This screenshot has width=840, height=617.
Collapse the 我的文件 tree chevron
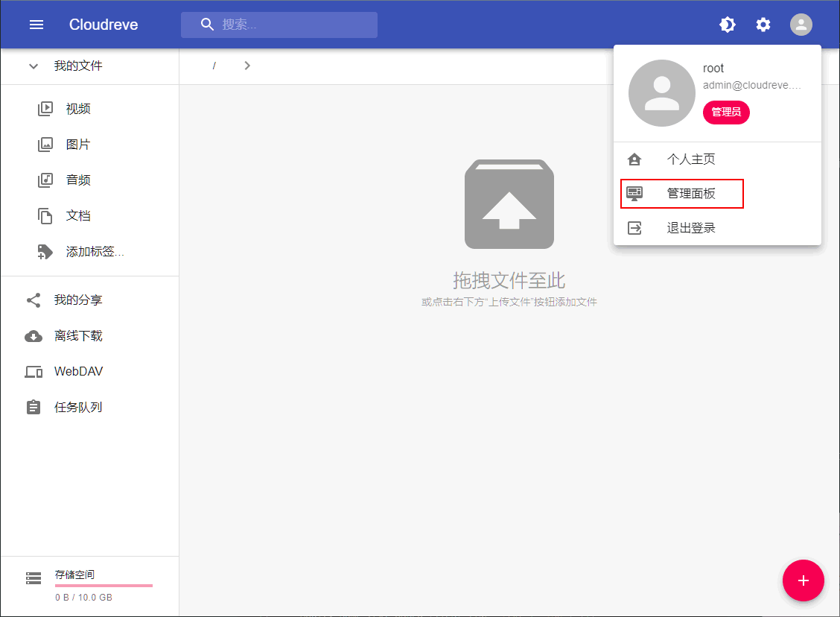coord(34,66)
